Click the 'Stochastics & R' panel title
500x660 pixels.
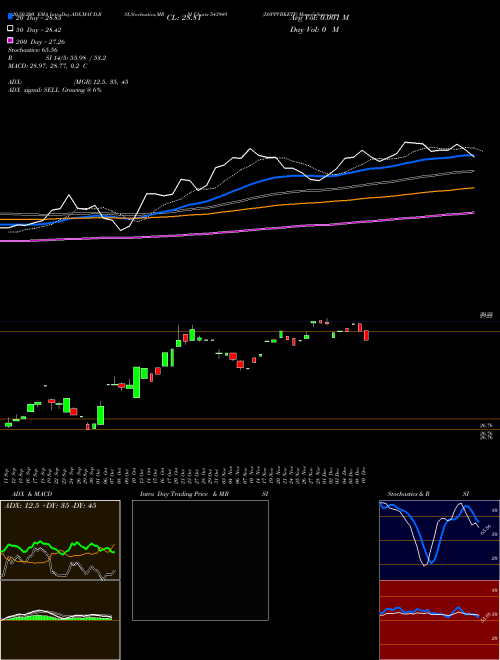pyautogui.click(x=409, y=494)
